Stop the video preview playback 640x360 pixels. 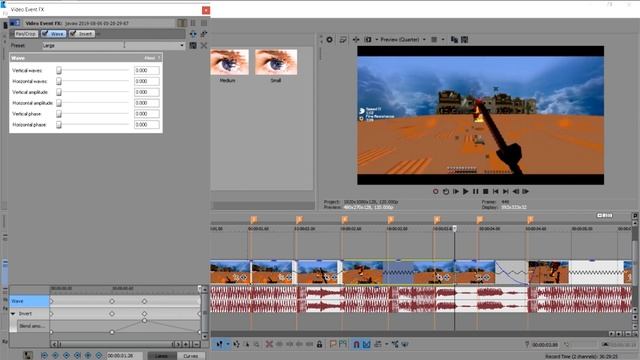point(486,191)
